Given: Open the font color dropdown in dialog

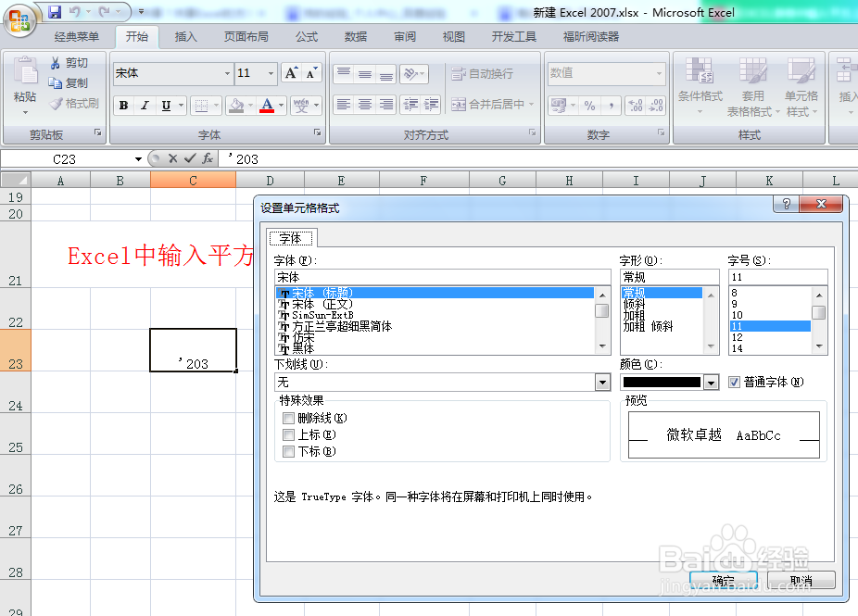Looking at the screenshot, I should [711, 383].
